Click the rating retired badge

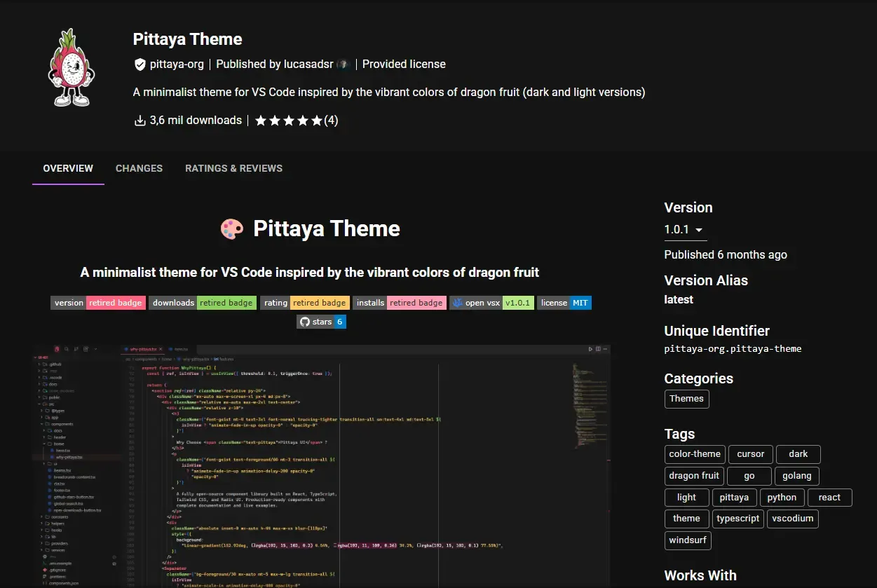[x=305, y=303]
